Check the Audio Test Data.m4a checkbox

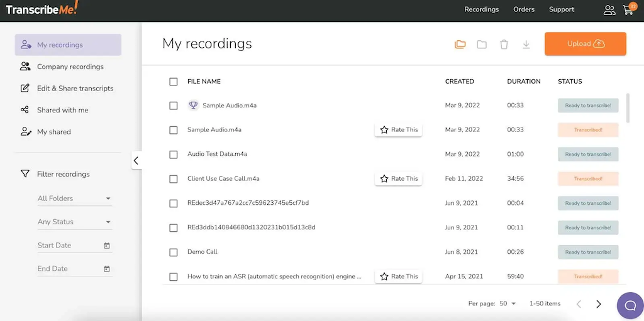(174, 155)
